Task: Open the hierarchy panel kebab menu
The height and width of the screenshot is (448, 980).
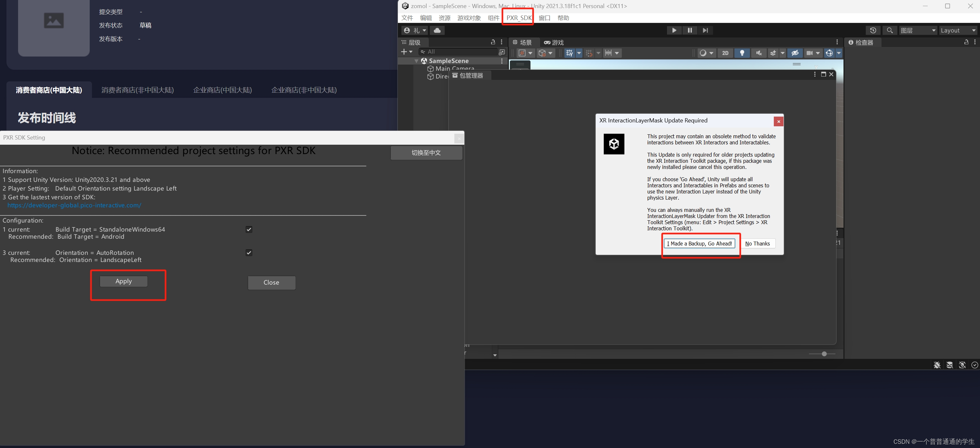Action: [501, 42]
